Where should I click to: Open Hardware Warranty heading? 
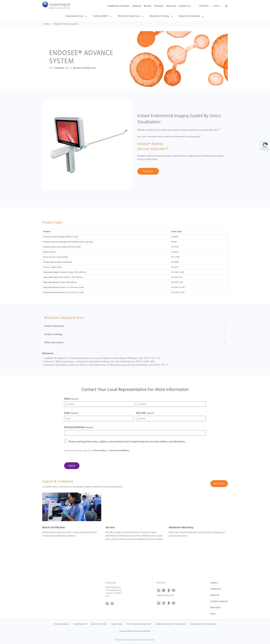[x=181, y=527]
